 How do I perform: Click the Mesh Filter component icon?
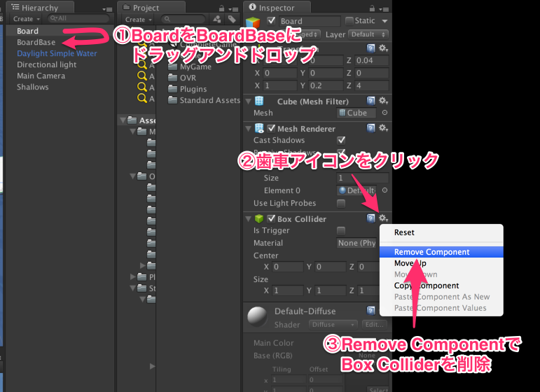[x=259, y=101]
